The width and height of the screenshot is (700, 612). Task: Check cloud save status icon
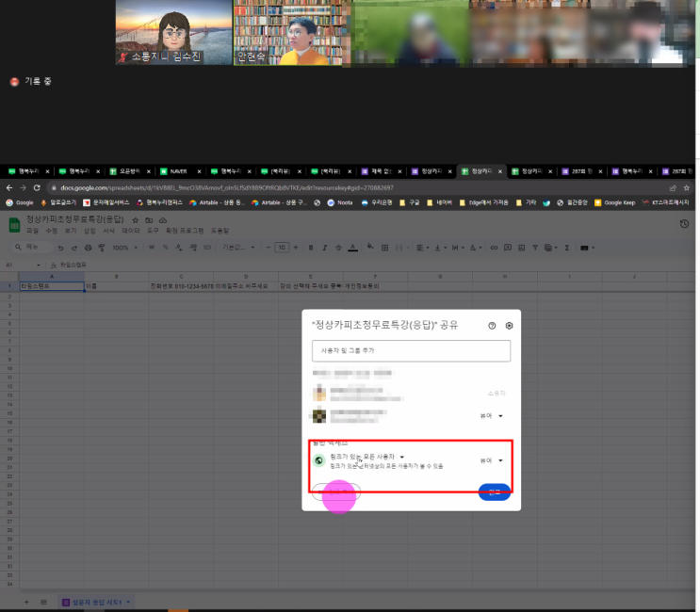163,220
